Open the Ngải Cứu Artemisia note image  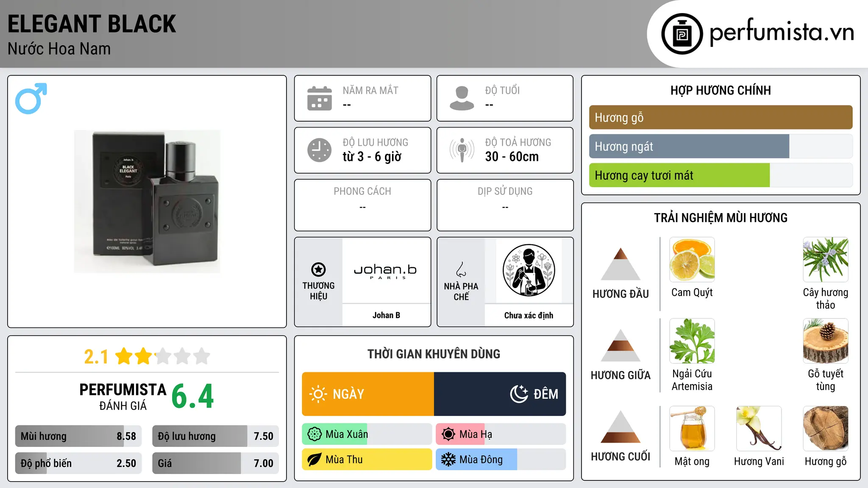(692, 341)
